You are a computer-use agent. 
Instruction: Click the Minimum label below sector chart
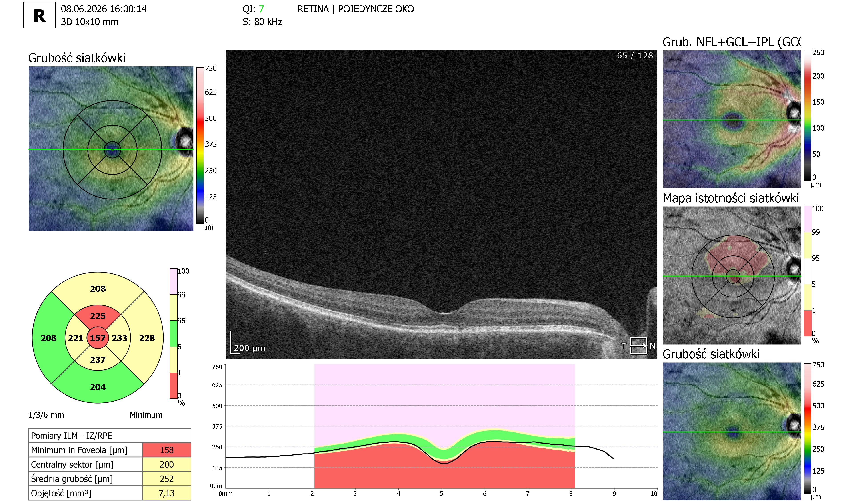coord(146,415)
